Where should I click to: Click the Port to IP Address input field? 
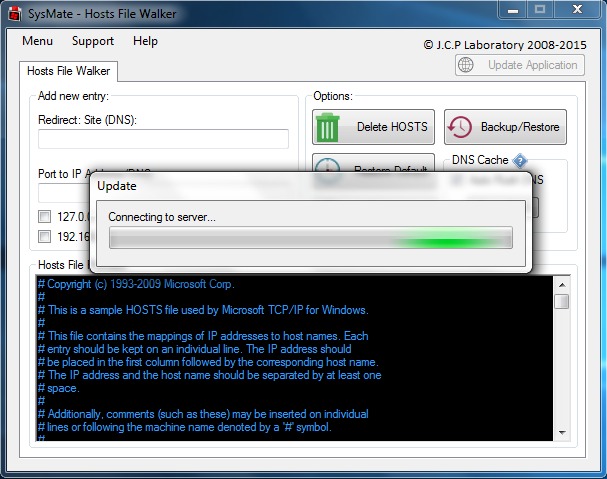pos(60,192)
